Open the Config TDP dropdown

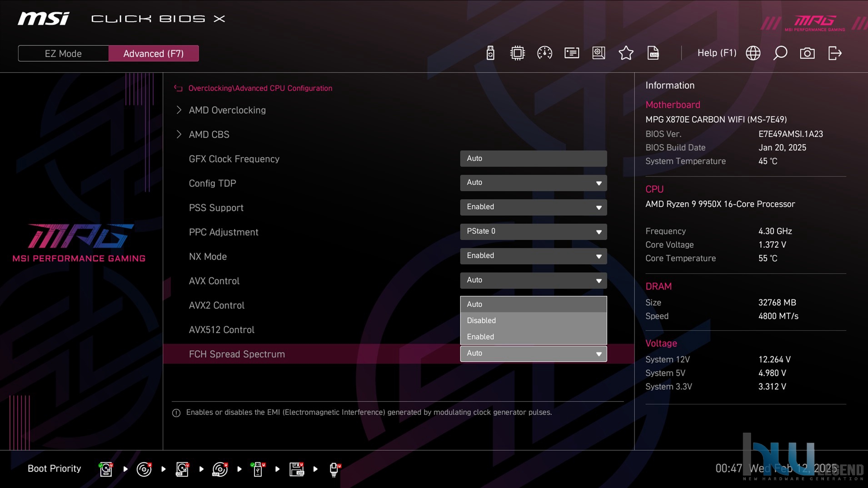[x=533, y=183]
